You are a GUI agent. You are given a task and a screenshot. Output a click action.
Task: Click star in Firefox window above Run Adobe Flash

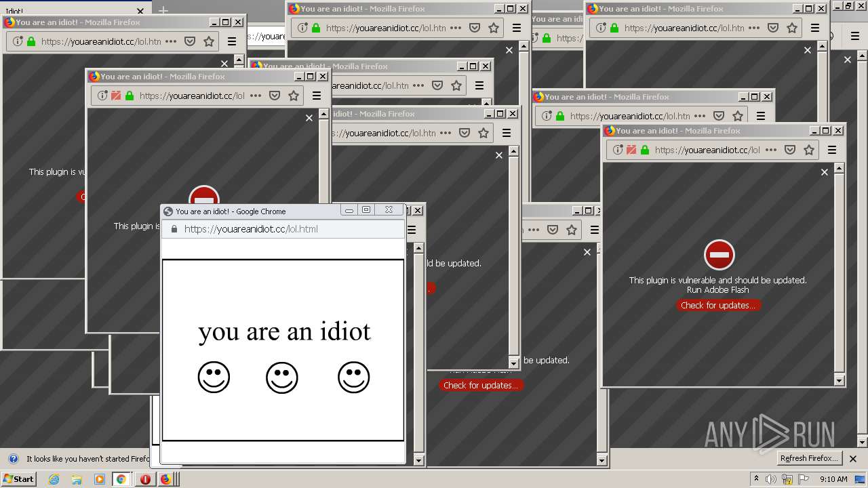738,116
